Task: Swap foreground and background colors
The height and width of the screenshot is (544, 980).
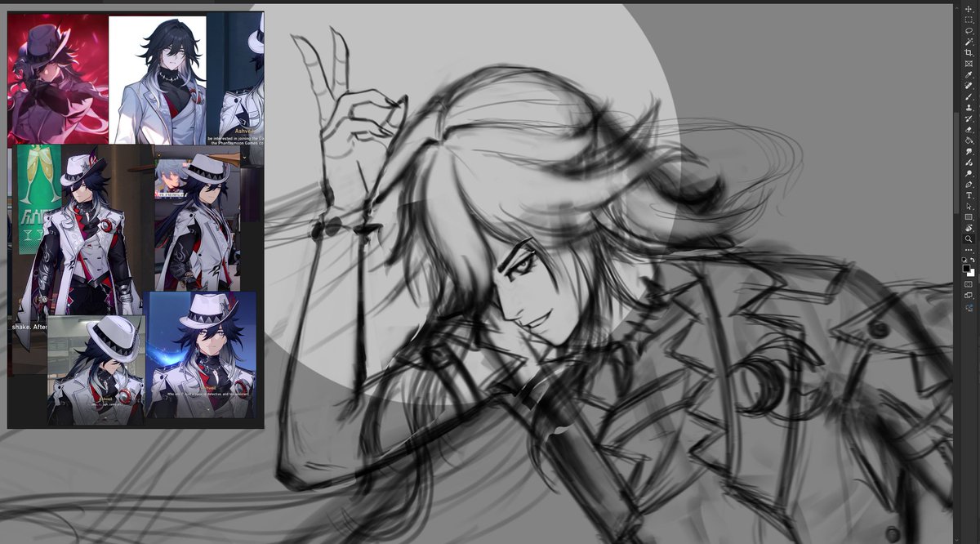Action: [973, 260]
